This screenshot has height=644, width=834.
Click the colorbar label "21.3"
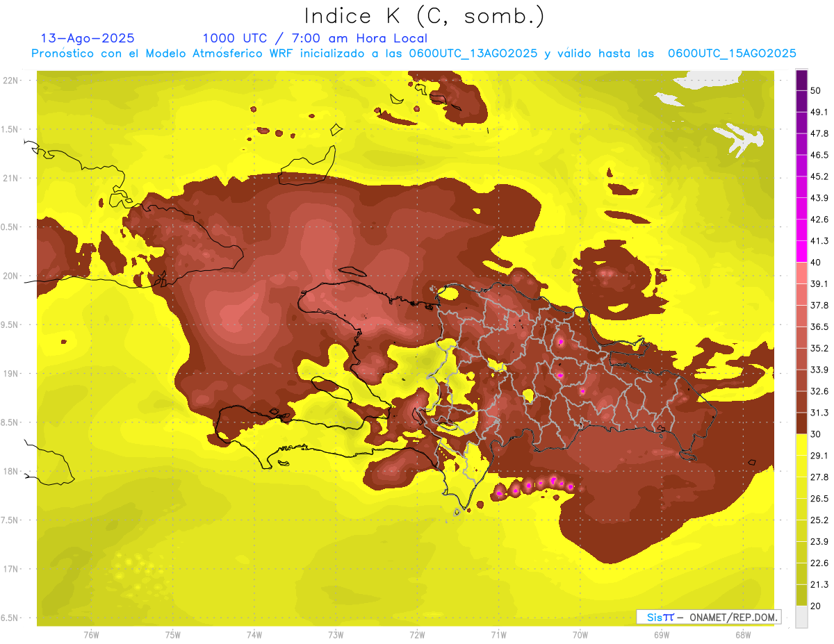pyautogui.click(x=819, y=584)
